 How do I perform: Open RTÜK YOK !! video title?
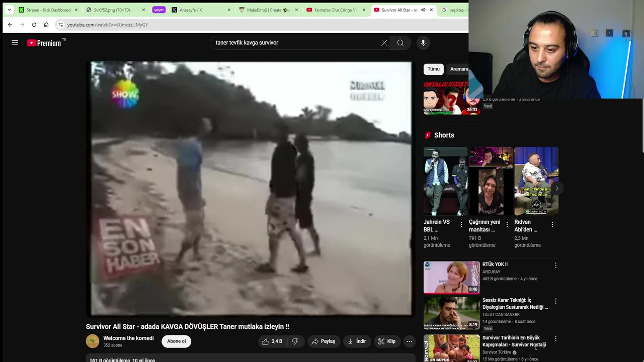tap(495, 264)
